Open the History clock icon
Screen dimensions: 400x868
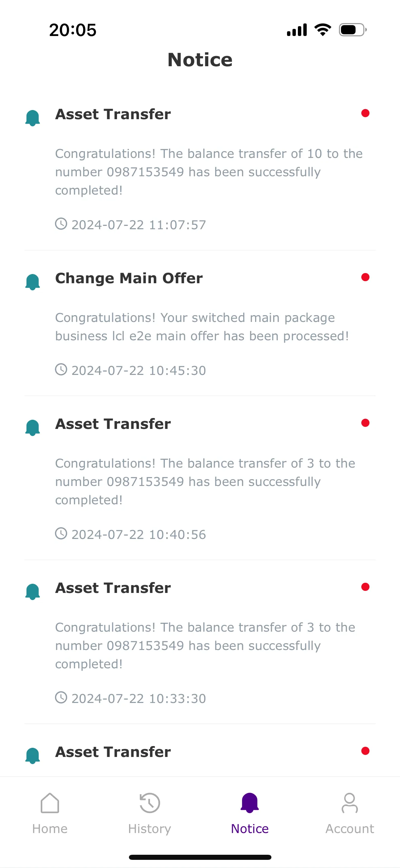pyautogui.click(x=150, y=803)
